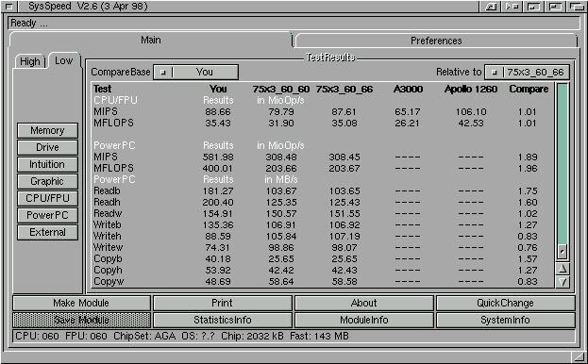Screen dimensions: 588x364
Task: Click the CPU/FPU test button
Action: point(47,198)
